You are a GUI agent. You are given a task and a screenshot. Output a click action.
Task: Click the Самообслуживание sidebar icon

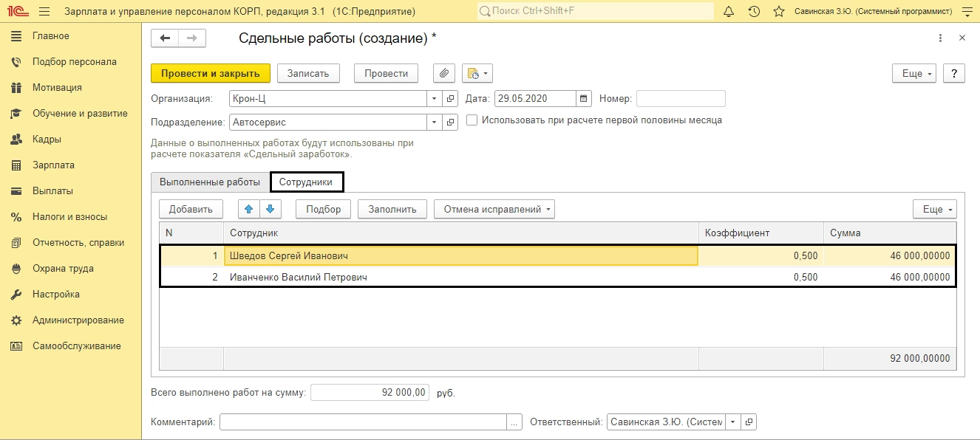pyautogui.click(x=16, y=346)
